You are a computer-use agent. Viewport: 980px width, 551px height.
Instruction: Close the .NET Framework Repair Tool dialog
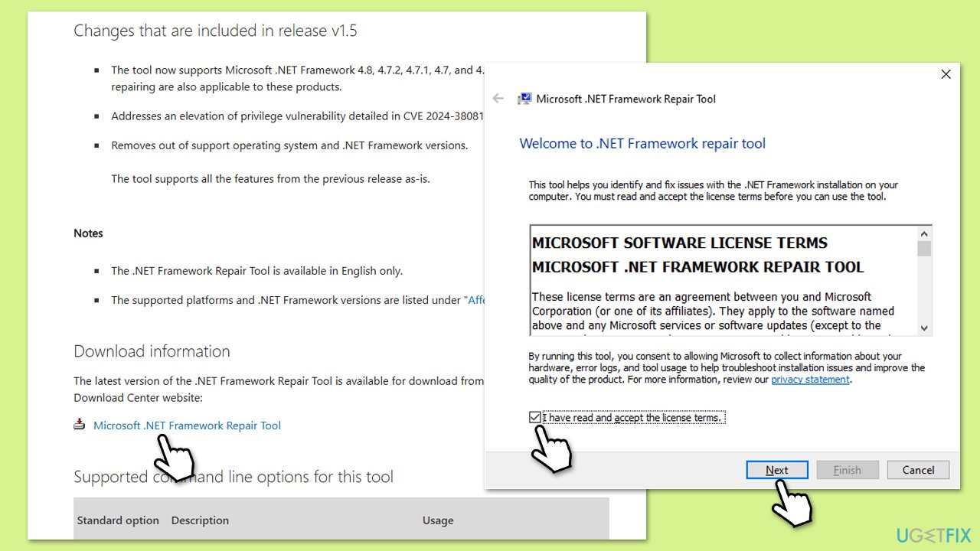pos(946,74)
